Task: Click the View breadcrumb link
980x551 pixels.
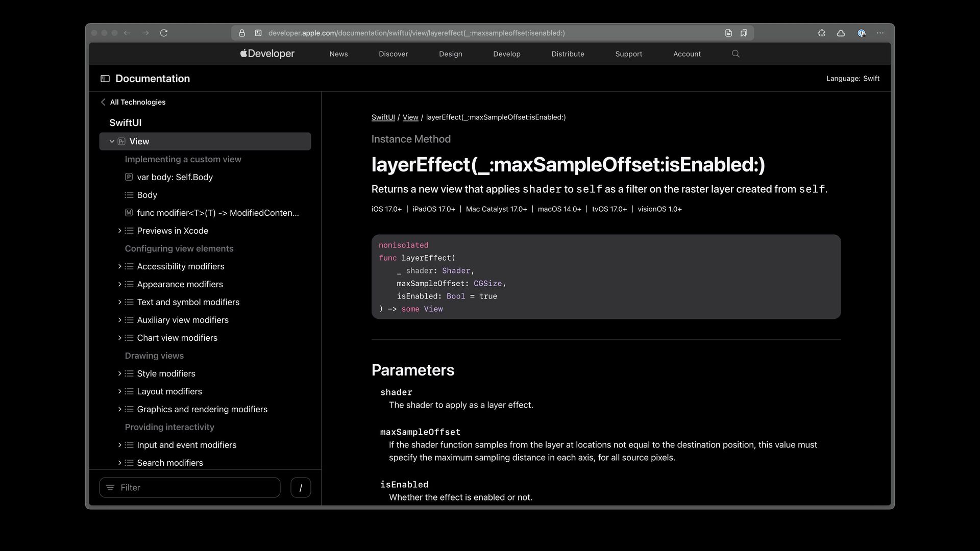Action: click(x=410, y=117)
